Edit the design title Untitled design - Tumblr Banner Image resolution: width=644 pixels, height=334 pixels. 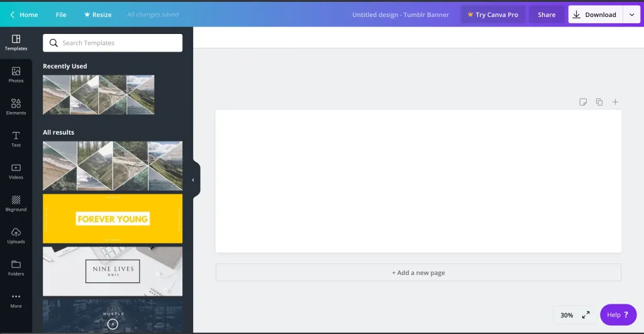401,14
